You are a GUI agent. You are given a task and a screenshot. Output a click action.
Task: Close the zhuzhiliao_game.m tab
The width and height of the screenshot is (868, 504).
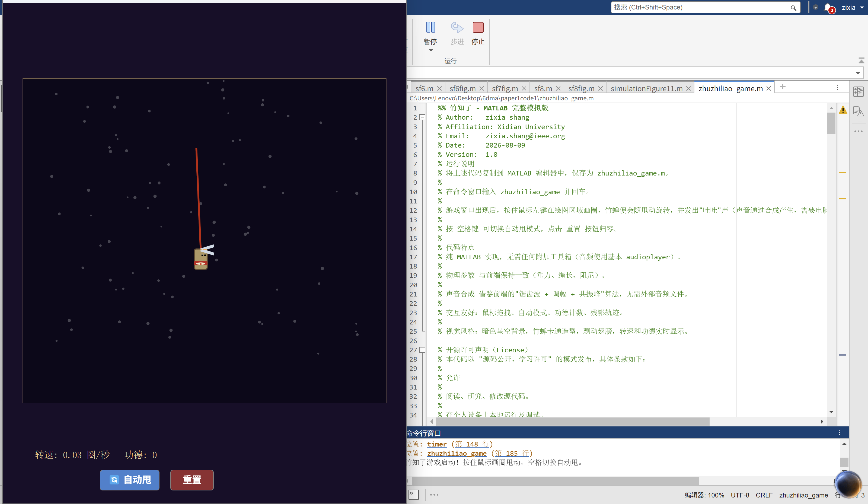point(768,88)
